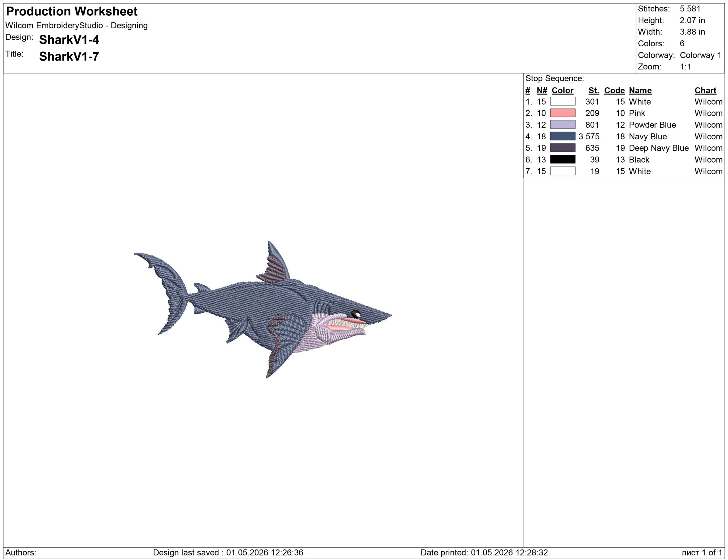Click the Stop Sequence label

coord(555,78)
